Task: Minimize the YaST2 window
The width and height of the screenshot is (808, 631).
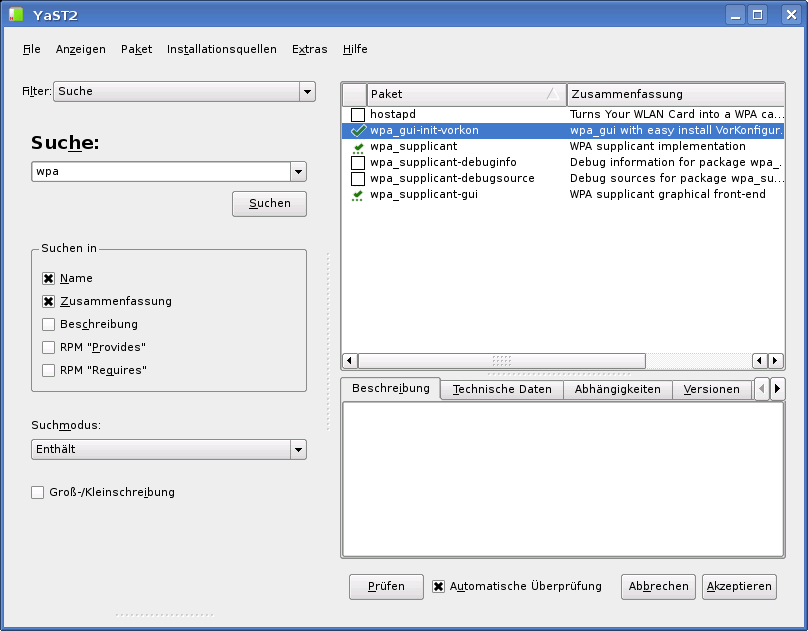Action: click(735, 15)
